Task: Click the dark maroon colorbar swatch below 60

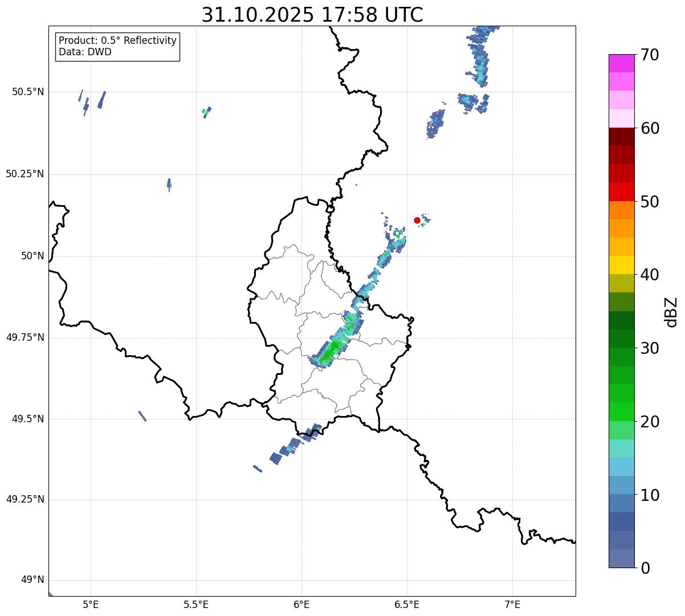Action: 621,137
